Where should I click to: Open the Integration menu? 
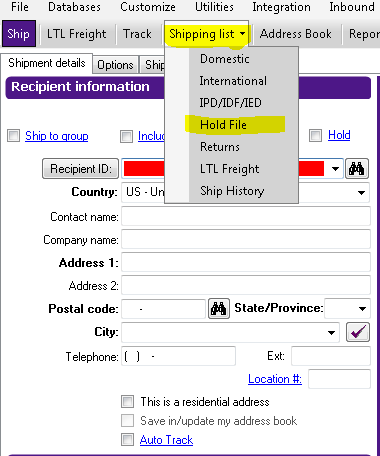coord(281,7)
